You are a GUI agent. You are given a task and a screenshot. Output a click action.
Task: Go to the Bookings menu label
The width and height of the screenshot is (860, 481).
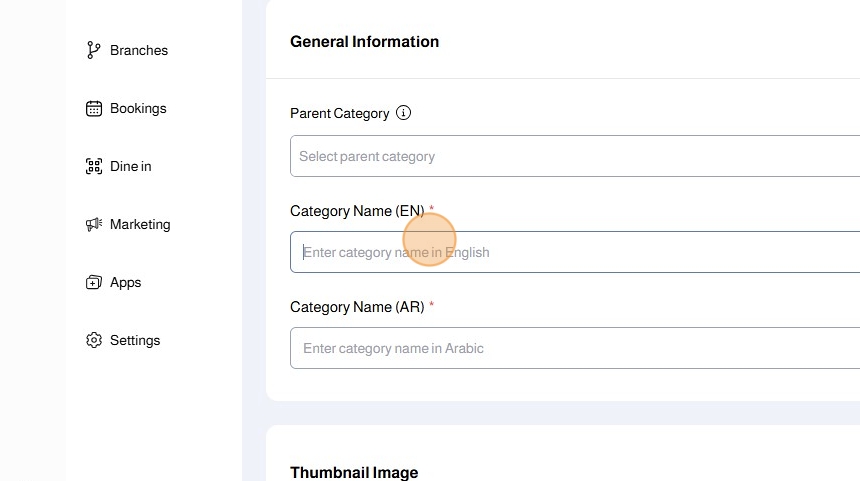(138, 108)
